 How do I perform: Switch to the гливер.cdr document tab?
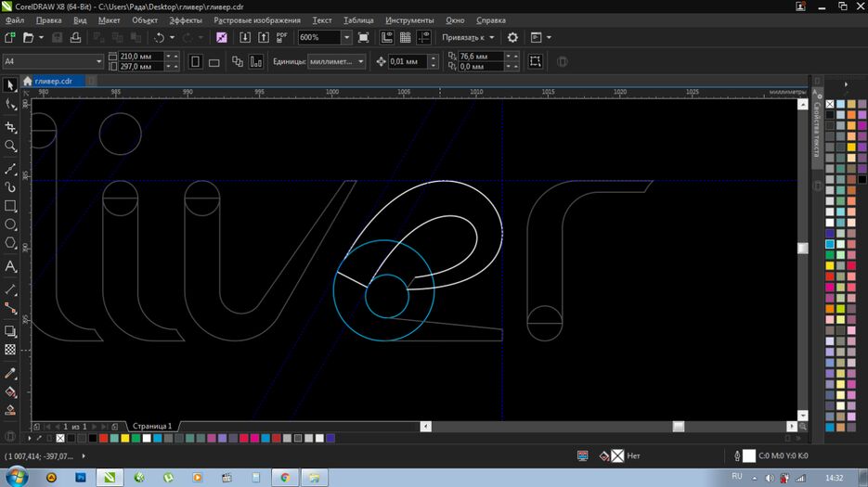coord(53,81)
